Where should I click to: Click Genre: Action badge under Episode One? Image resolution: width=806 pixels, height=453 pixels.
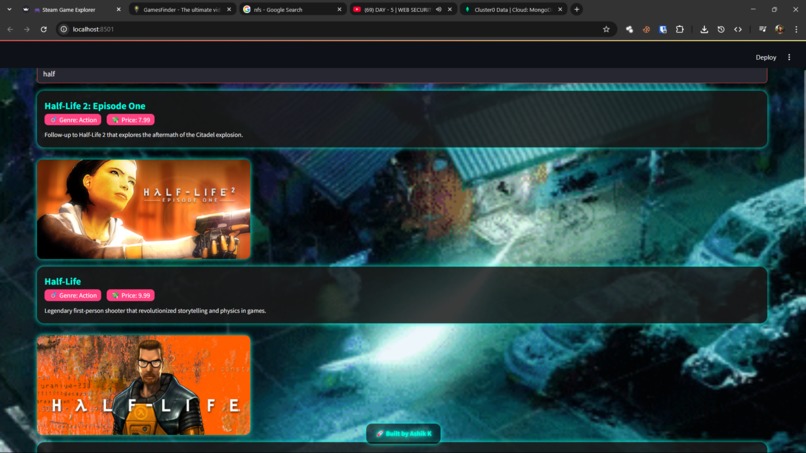(73, 120)
